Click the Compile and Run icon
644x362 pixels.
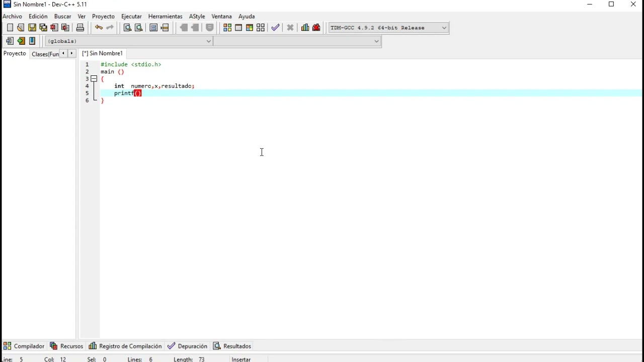(250, 28)
